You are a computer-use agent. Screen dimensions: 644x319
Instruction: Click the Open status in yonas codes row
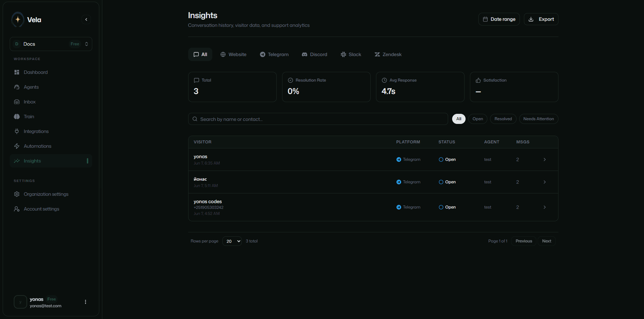tap(447, 207)
